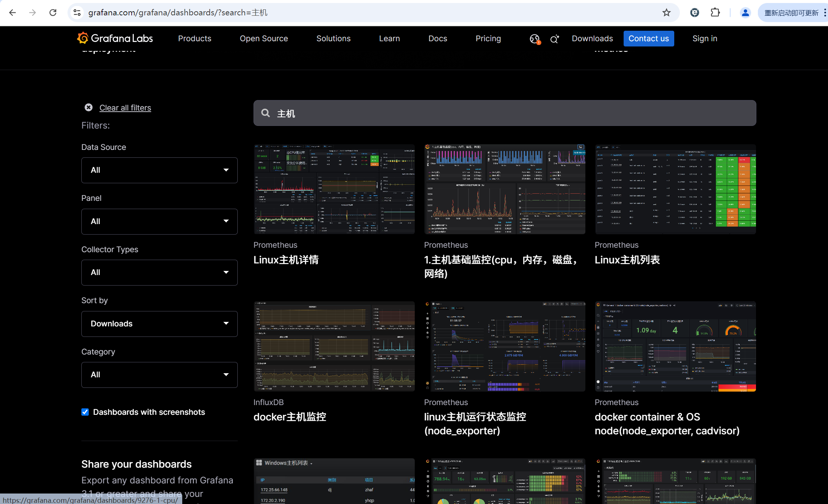Click the dashboard search input field
The width and height of the screenshot is (828, 504).
pyautogui.click(x=504, y=113)
